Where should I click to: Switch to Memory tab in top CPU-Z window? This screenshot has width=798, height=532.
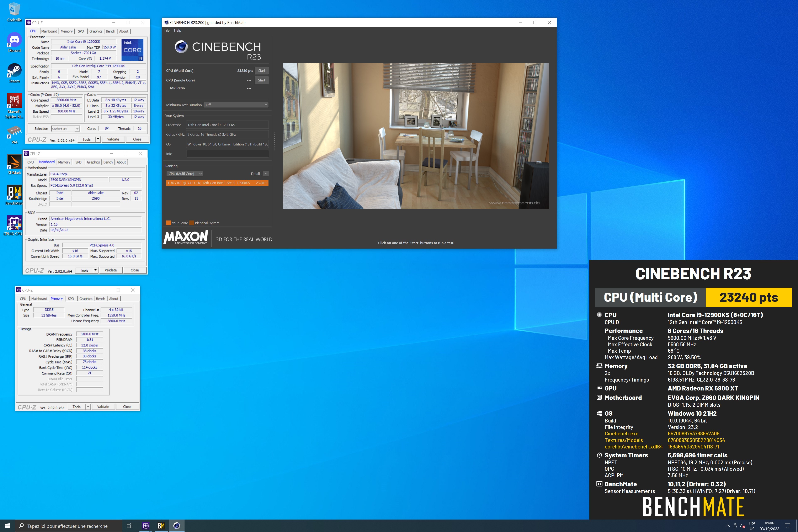coord(66,31)
